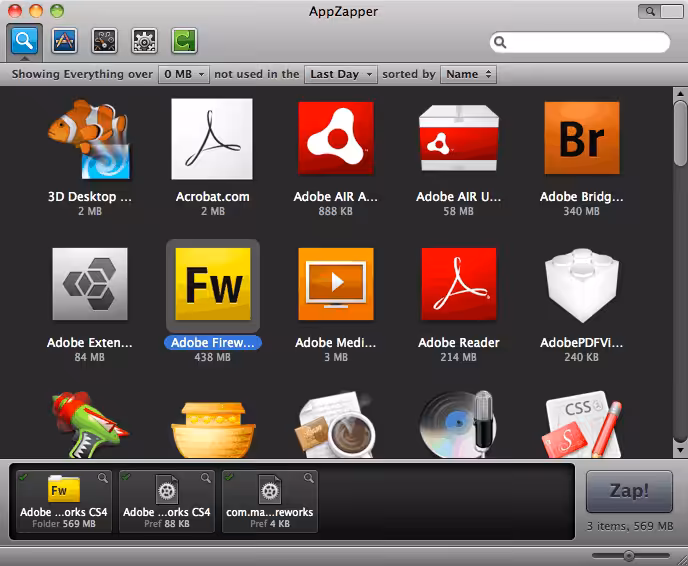This screenshot has height=566, width=688.
Task: Uncheck the 88 KB Pref file item
Action: 126,476
